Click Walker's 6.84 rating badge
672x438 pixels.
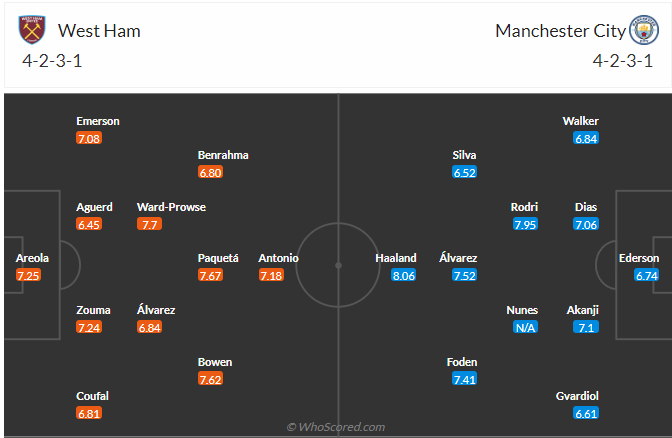click(586, 138)
